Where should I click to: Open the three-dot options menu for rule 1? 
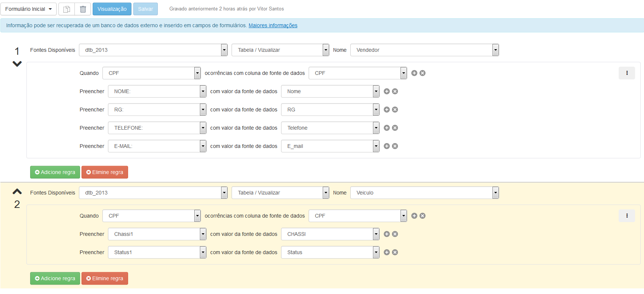(627, 73)
